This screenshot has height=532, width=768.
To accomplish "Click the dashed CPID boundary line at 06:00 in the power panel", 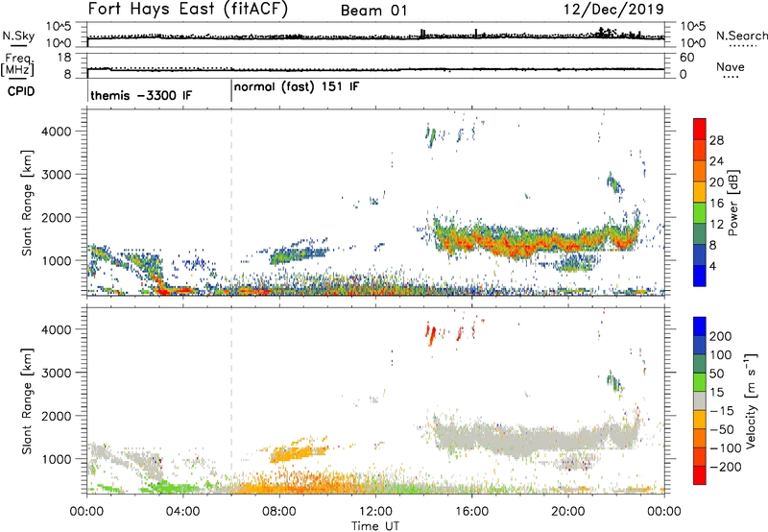I will click(231, 202).
